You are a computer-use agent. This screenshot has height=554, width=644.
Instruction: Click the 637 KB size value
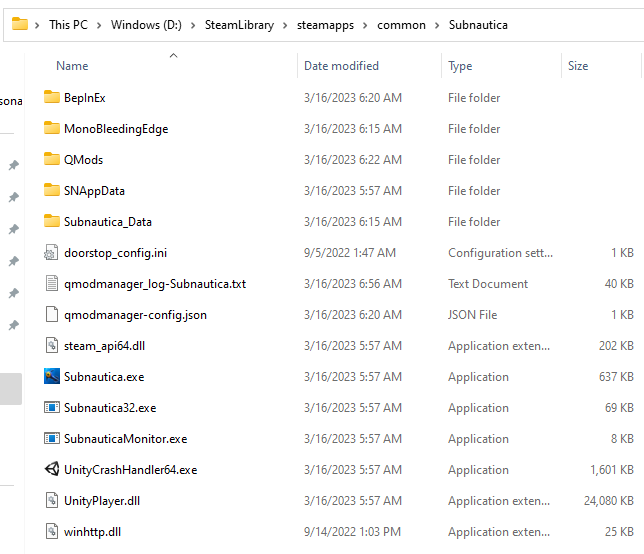[616, 377]
